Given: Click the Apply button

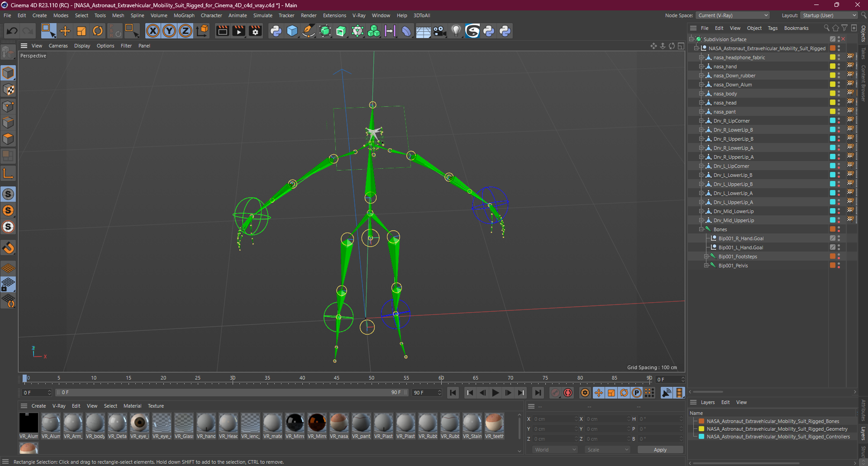Looking at the screenshot, I should point(660,450).
